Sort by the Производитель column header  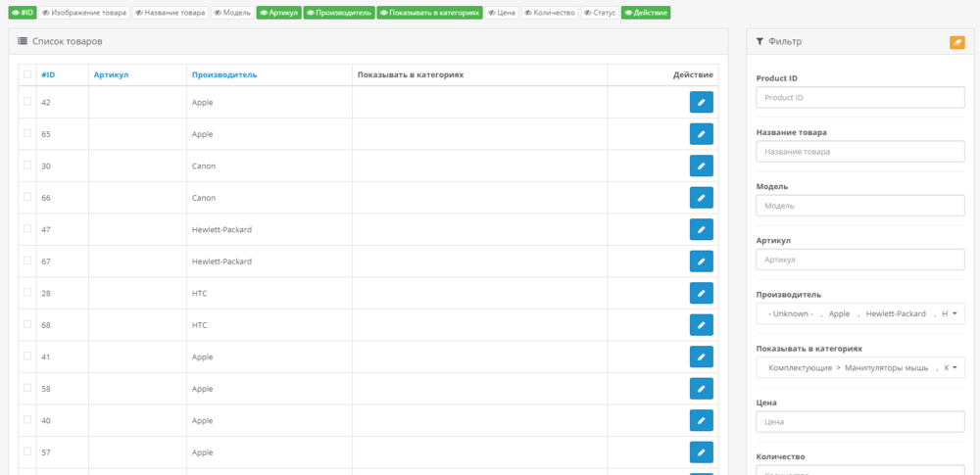pyautogui.click(x=224, y=75)
